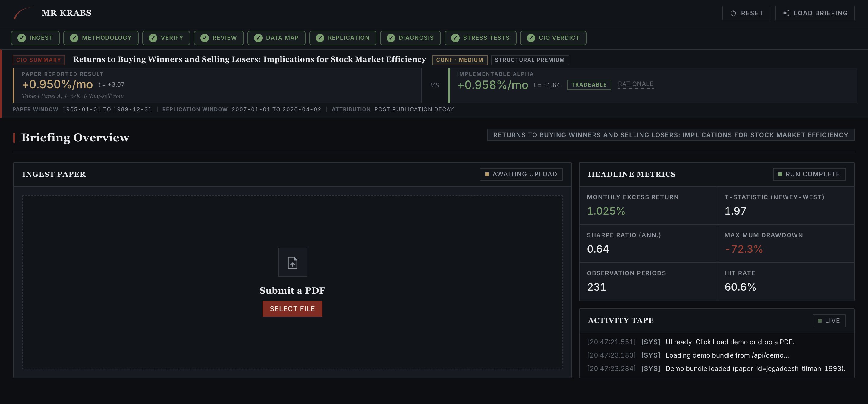Click the Stress Tests check icon
The width and height of the screenshot is (868, 404).
[456, 38]
